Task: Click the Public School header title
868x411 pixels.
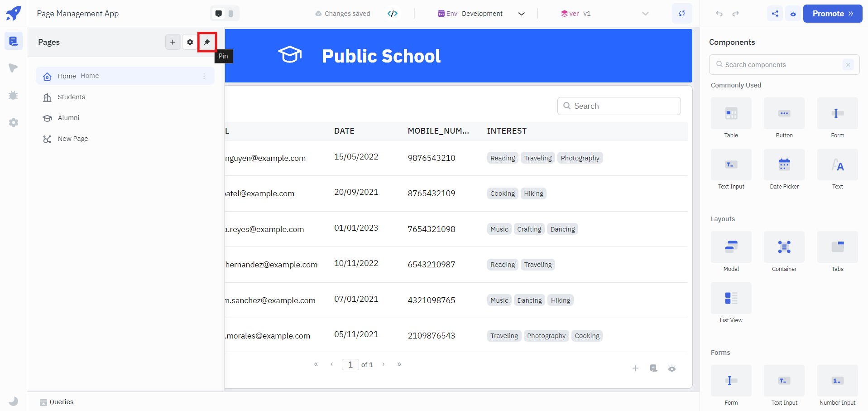Action: pos(381,56)
